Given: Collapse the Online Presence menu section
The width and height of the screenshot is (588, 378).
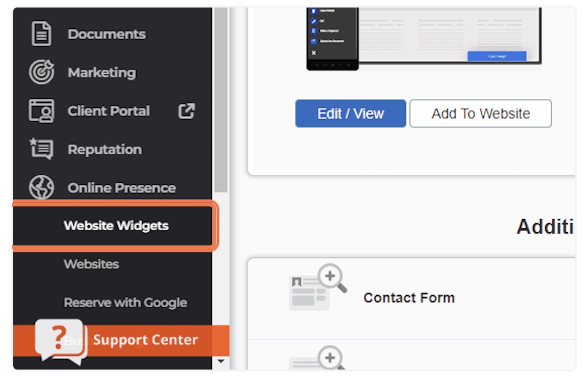Looking at the screenshot, I should click(x=122, y=188).
